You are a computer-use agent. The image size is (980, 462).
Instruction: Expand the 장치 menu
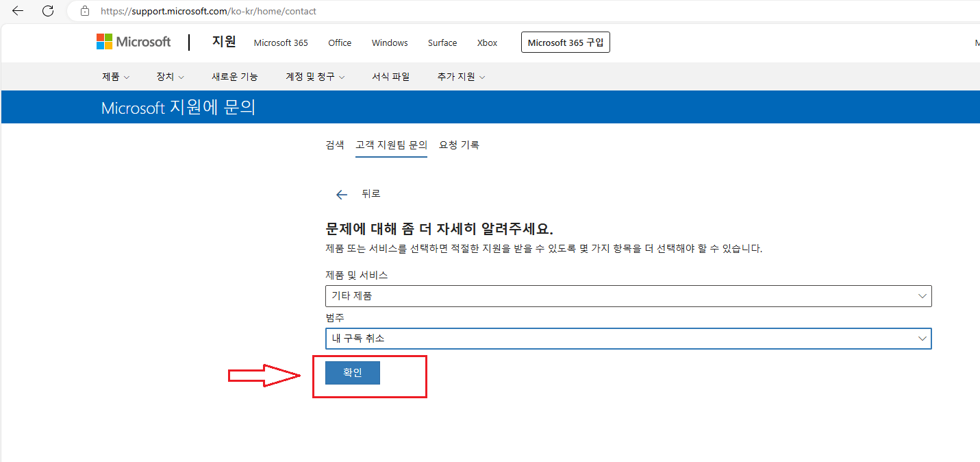click(171, 77)
